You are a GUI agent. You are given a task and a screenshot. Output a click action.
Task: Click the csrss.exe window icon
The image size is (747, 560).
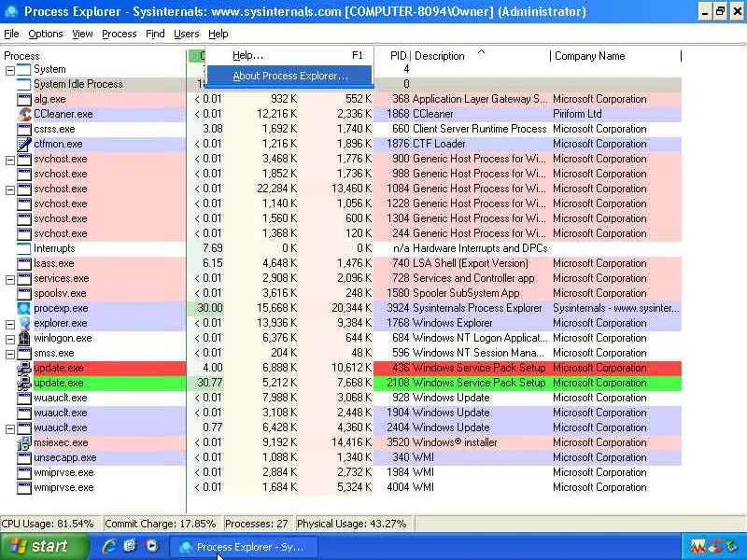24,129
